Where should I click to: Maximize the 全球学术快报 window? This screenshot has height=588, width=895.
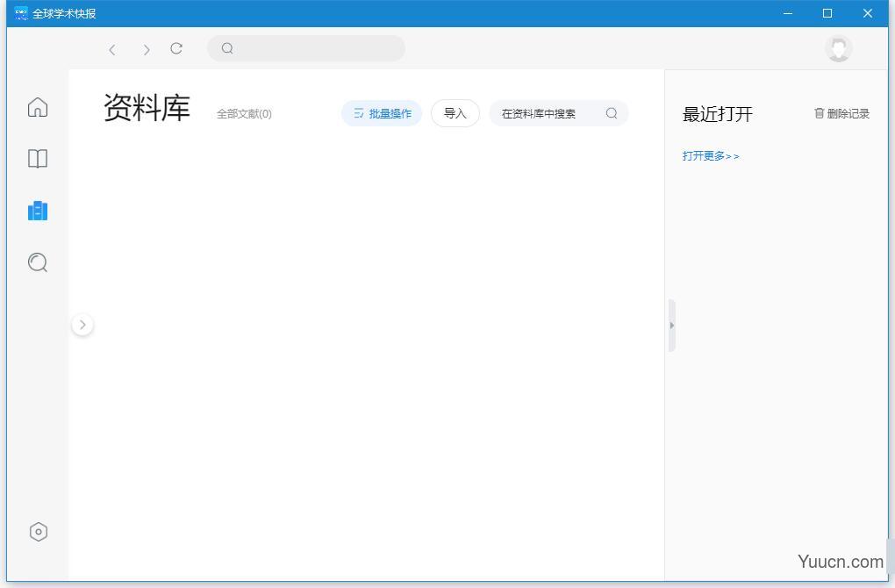[827, 13]
